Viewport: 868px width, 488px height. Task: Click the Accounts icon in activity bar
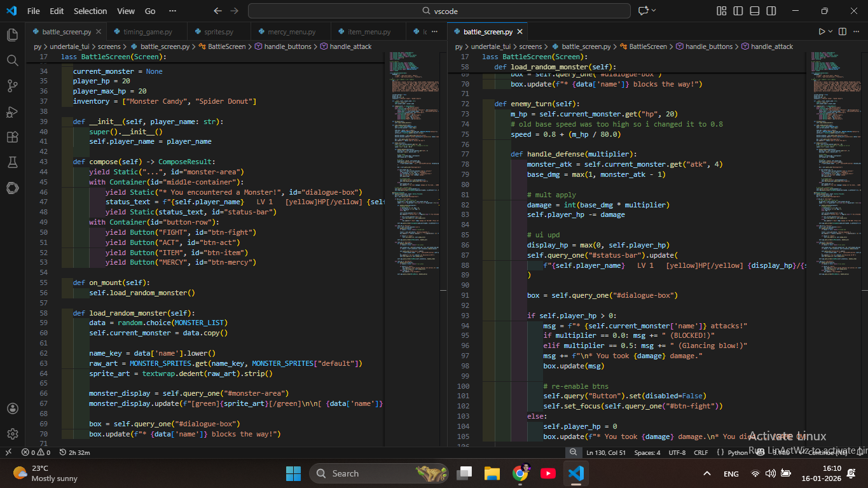coord(12,408)
